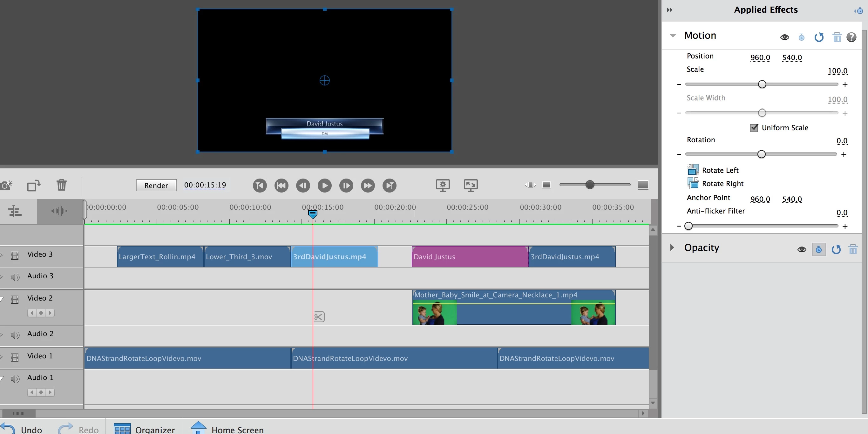Click Rotate Left icon
The image size is (868, 434).
pos(693,170)
